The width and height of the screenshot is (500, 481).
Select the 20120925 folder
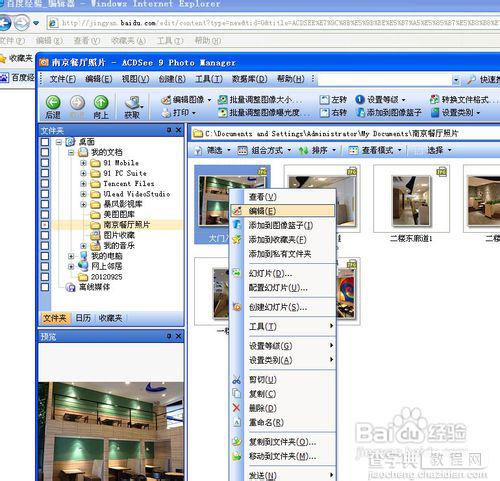tap(107, 277)
